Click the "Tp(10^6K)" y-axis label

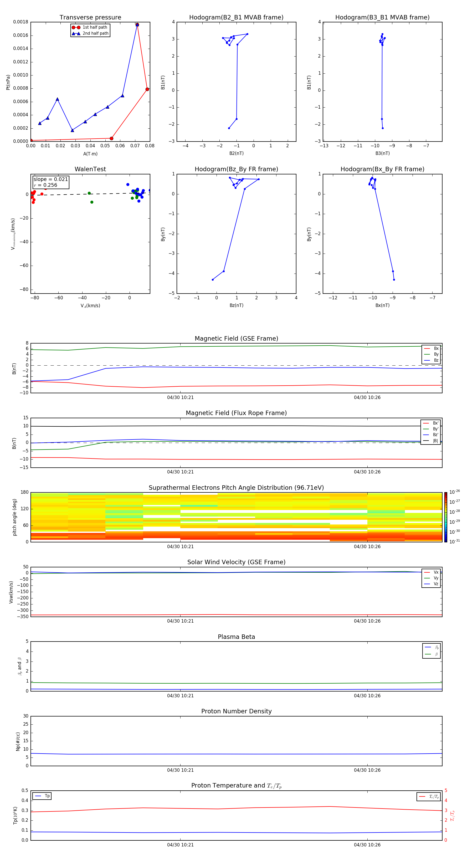[x=15, y=815]
